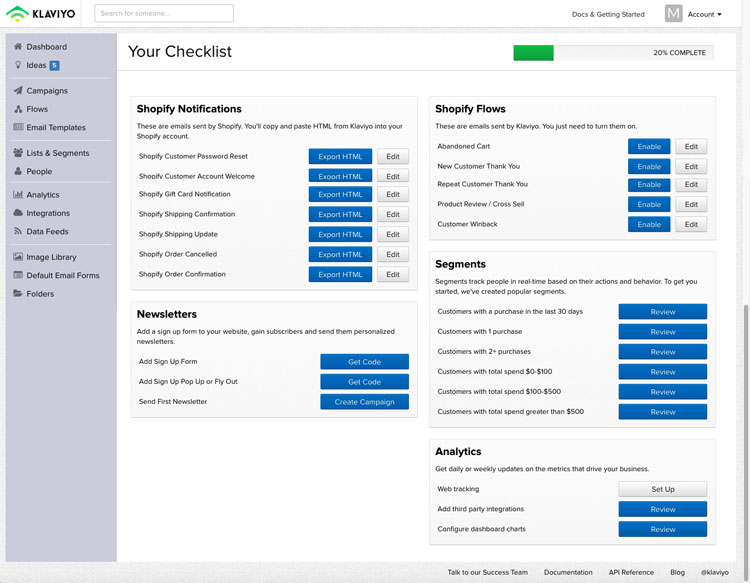Screen dimensions: 750x583
Task: Enable the Abandoned Cart flow
Action: [x=649, y=146]
